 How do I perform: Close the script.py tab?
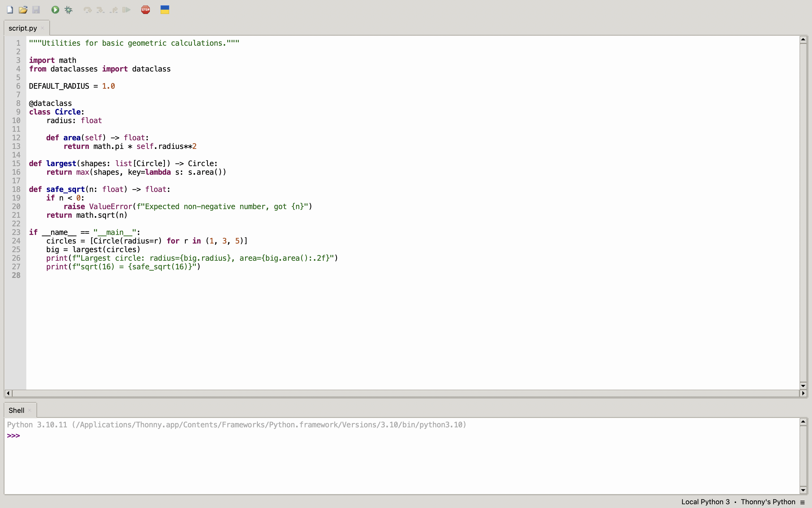click(43, 28)
